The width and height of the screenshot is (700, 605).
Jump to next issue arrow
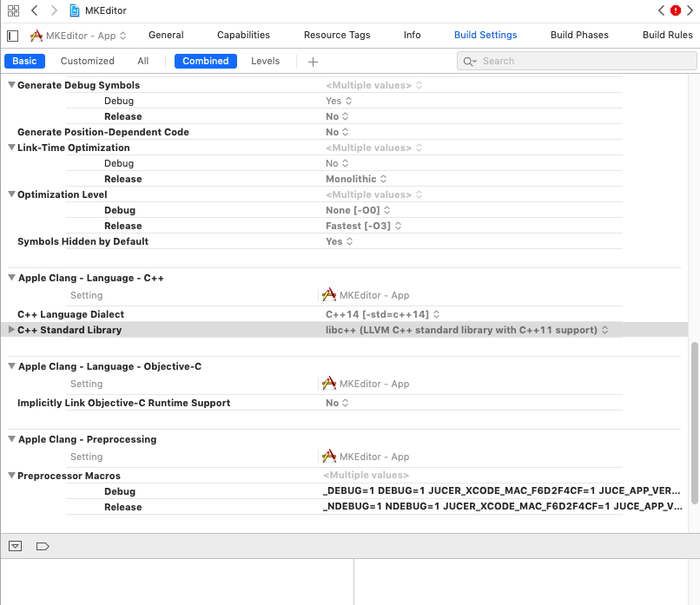(x=690, y=10)
